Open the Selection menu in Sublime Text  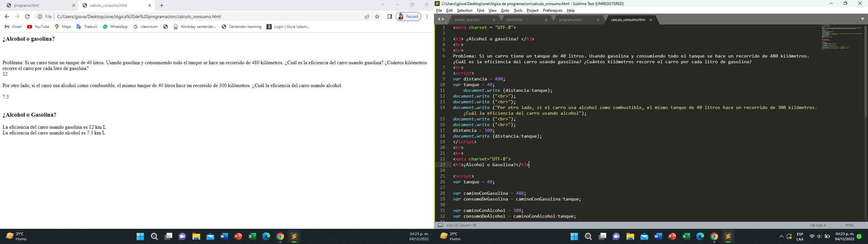[464, 10]
